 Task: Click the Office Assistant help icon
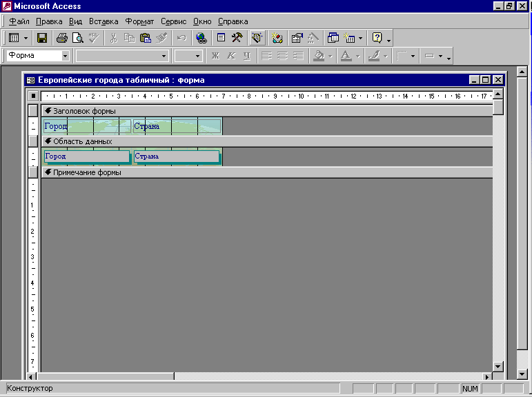(x=377, y=38)
